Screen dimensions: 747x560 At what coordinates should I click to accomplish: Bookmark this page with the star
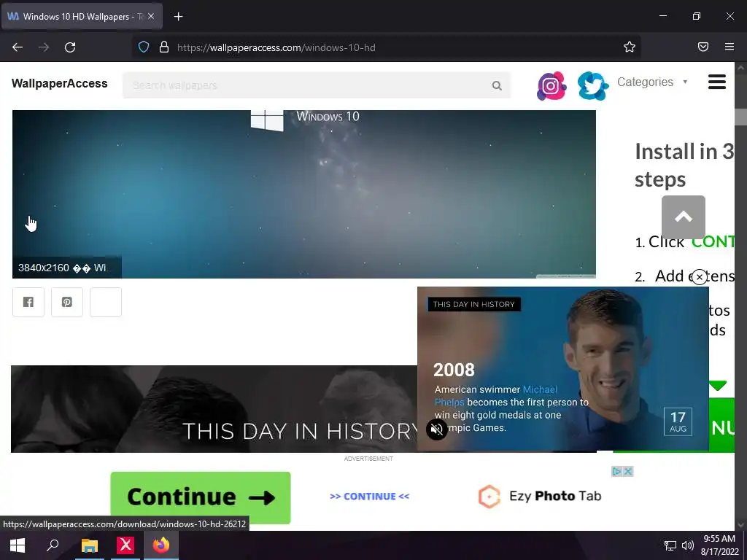(630, 47)
